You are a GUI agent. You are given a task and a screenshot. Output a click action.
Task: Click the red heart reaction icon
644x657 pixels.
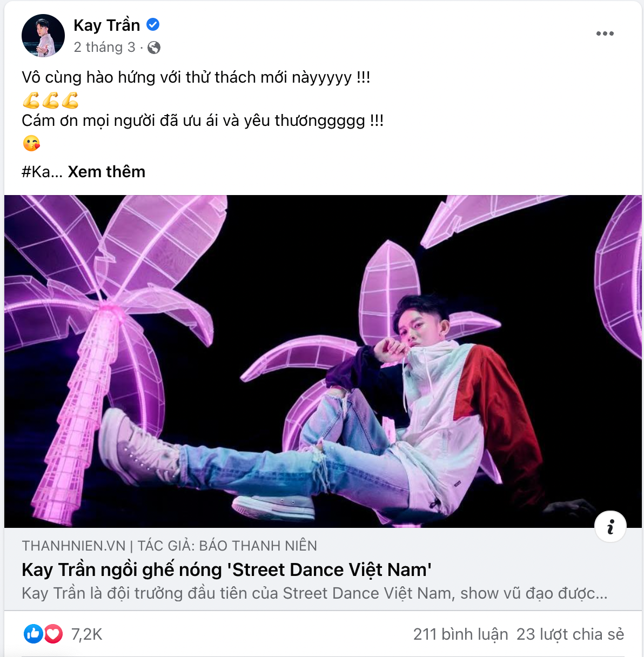point(53,634)
